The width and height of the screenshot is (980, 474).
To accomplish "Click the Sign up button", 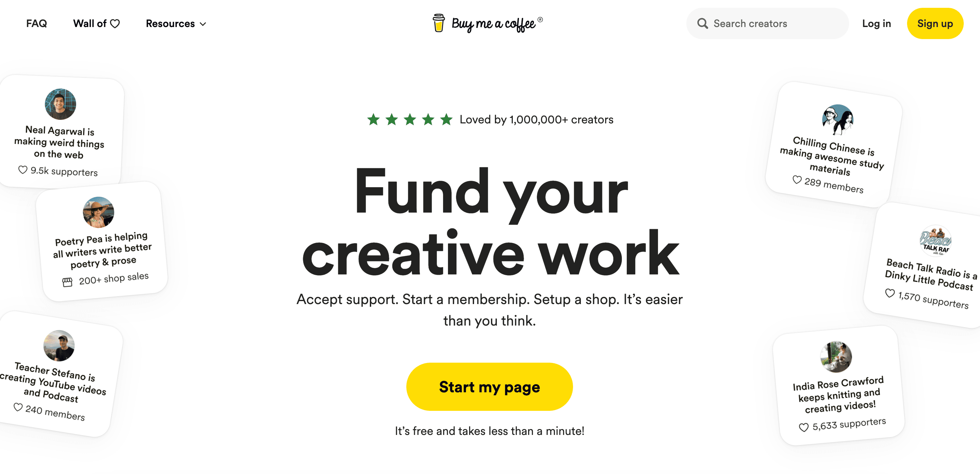I will (x=935, y=23).
